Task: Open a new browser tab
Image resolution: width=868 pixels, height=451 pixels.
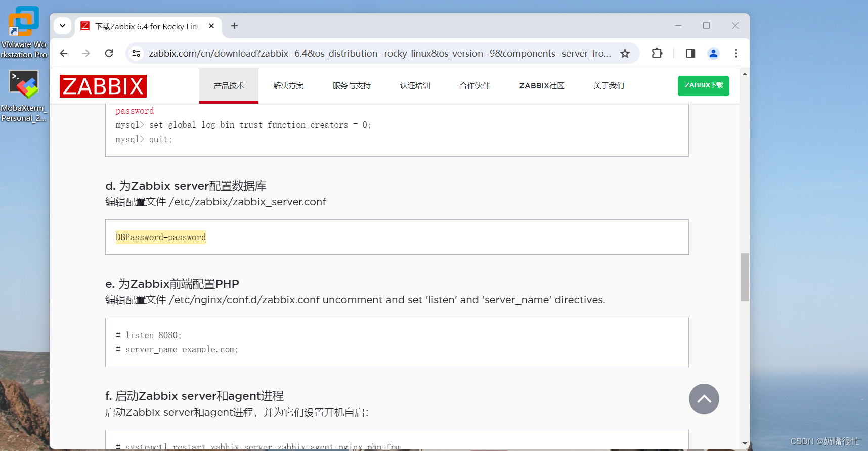Action: pos(234,26)
